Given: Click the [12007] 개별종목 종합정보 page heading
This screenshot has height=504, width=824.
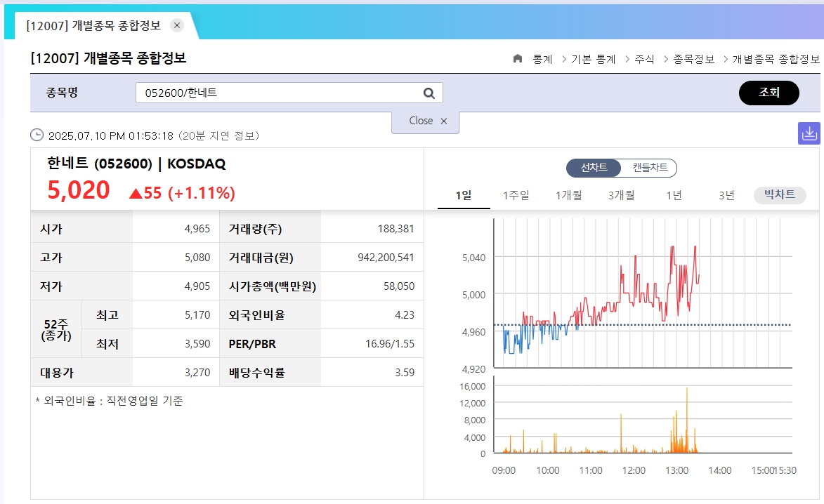Looking at the screenshot, I should (108, 58).
